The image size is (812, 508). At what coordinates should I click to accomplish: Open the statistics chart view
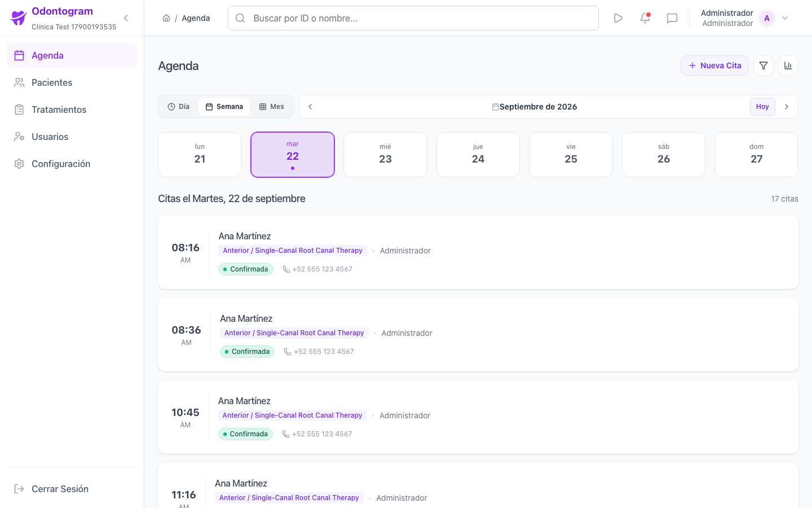(x=788, y=65)
